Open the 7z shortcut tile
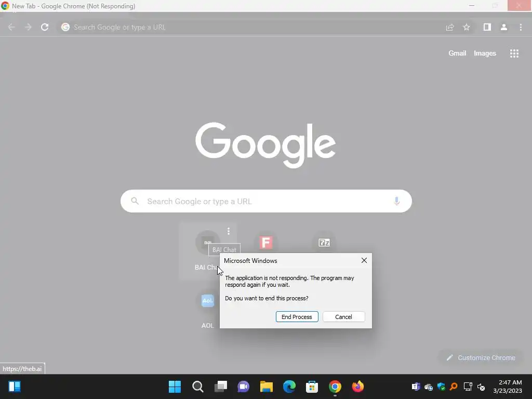Image resolution: width=532 pixels, height=399 pixels. [x=324, y=243]
